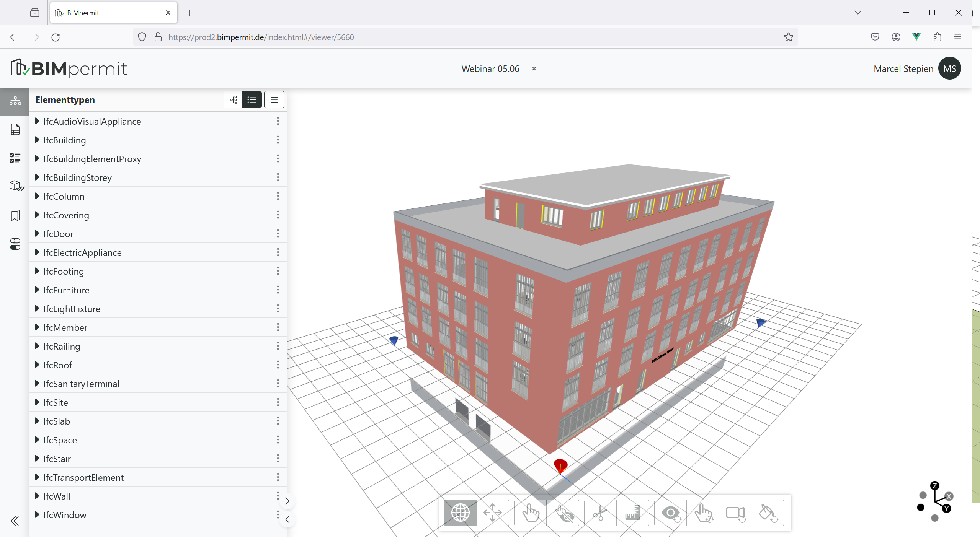Expand the IfcWall node
The height and width of the screenshot is (537, 980).
click(37, 496)
